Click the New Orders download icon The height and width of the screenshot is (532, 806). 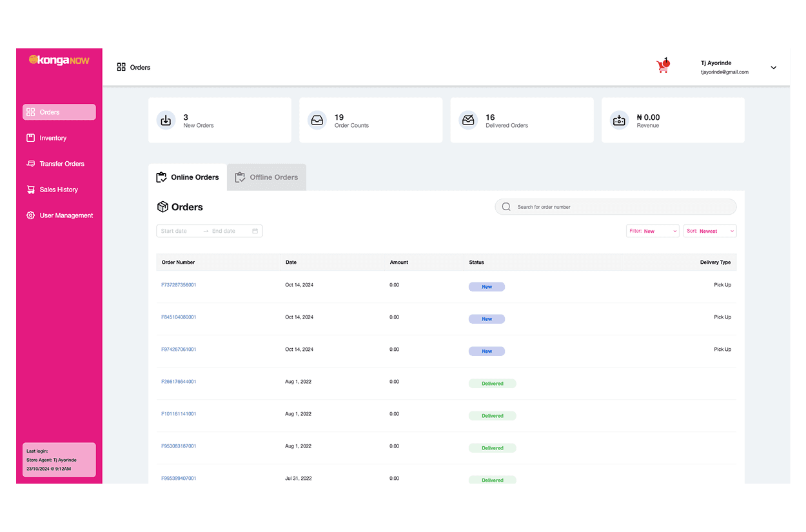click(x=166, y=121)
